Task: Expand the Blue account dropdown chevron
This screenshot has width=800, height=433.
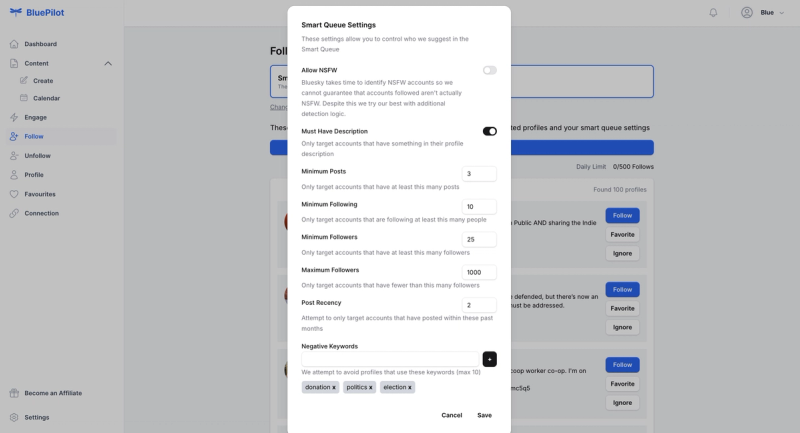Action: (x=782, y=13)
